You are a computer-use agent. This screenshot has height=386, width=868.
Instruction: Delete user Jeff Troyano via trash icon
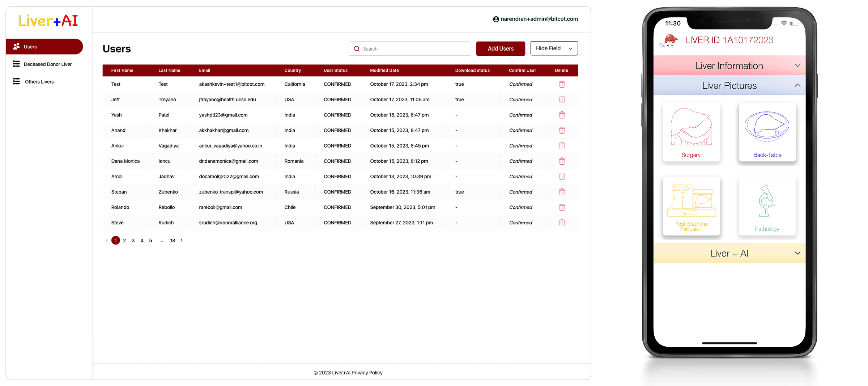point(562,99)
